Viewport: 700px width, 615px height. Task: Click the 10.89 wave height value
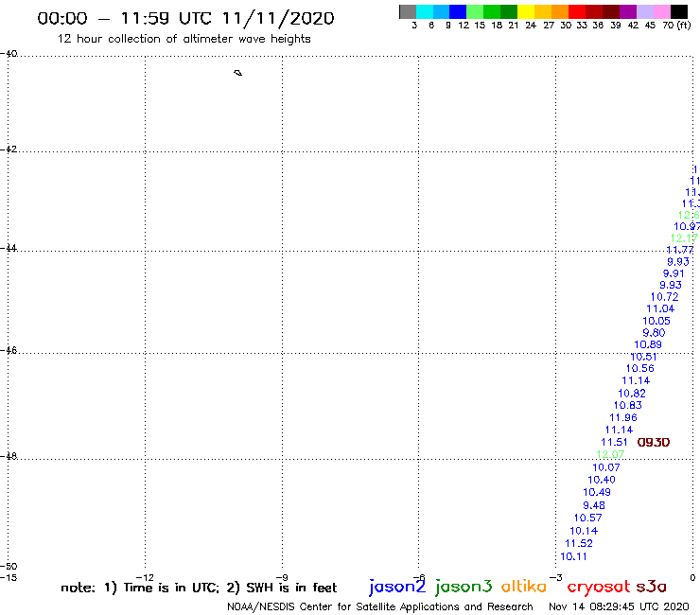click(x=648, y=344)
